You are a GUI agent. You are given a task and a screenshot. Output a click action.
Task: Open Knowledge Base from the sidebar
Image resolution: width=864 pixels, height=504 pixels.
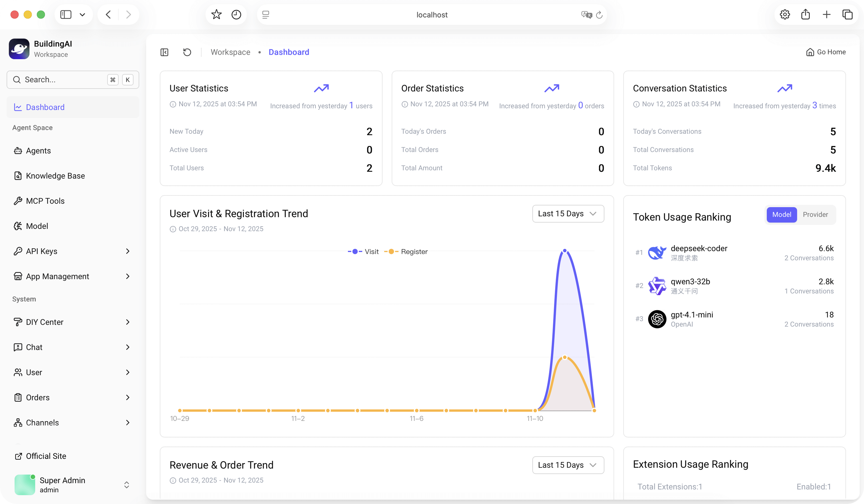click(x=55, y=176)
